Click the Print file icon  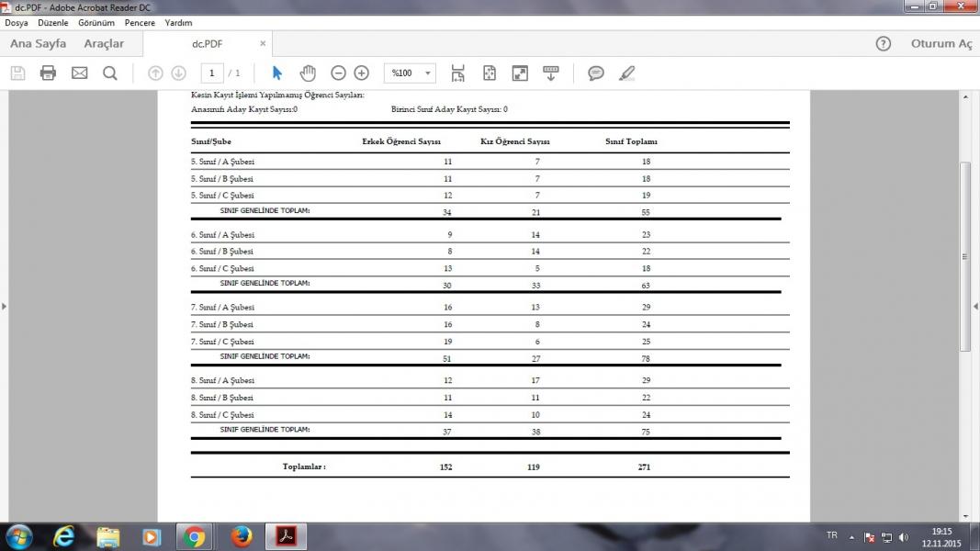[x=49, y=73]
